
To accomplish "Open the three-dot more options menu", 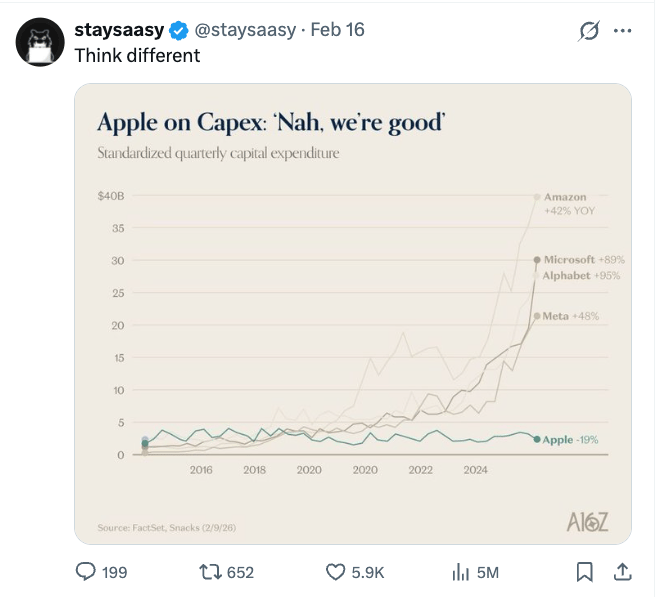I will (x=623, y=30).
